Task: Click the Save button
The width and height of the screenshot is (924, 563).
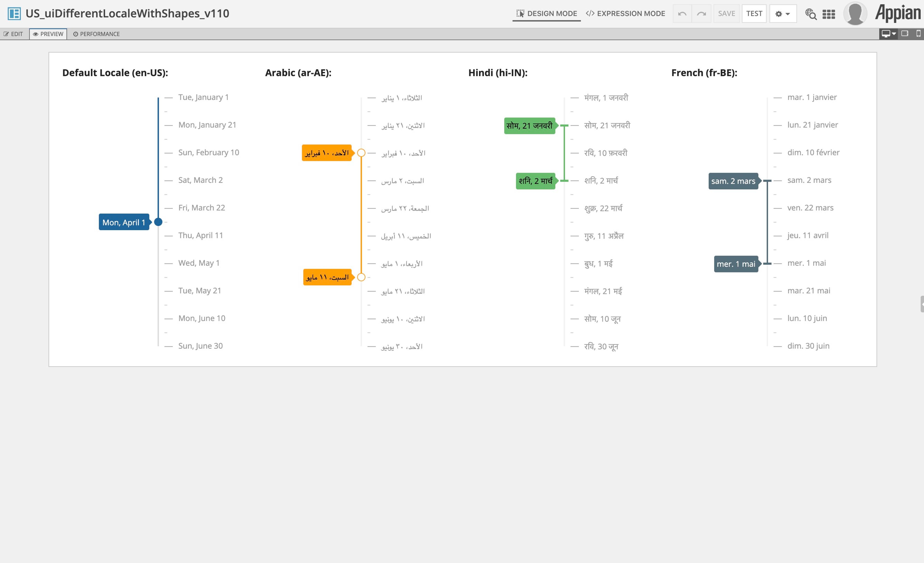Action: [x=726, y=13]
